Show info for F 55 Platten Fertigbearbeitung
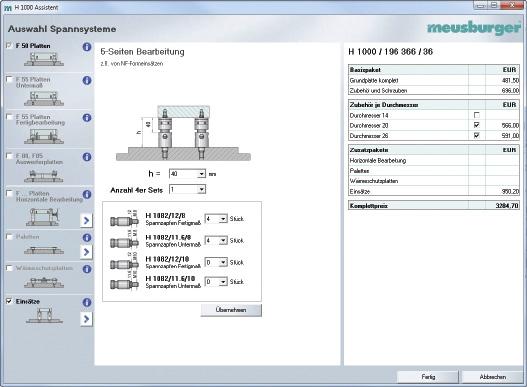Image resolution: width=527 pixels, height=387 pixels. click(x=87, y=118)
